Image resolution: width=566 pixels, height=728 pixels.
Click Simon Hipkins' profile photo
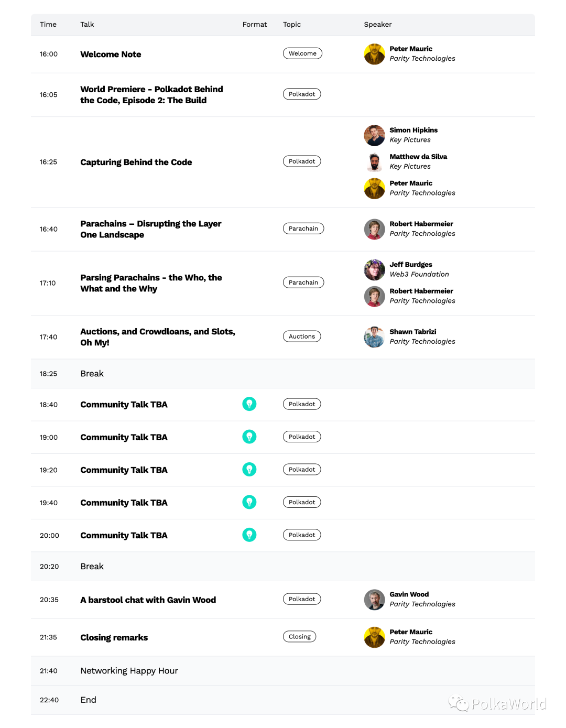coord(375,135)
